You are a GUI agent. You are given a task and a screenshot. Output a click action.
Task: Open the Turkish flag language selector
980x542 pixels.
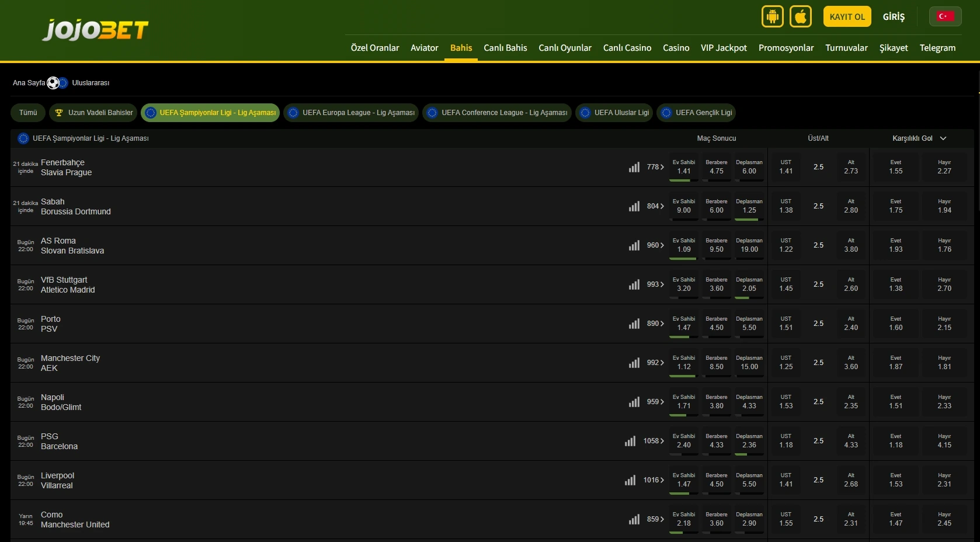point(946,16)
